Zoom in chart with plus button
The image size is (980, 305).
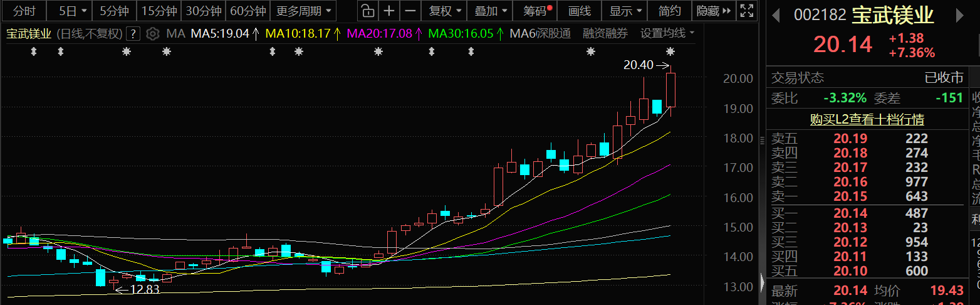point(389,11)
